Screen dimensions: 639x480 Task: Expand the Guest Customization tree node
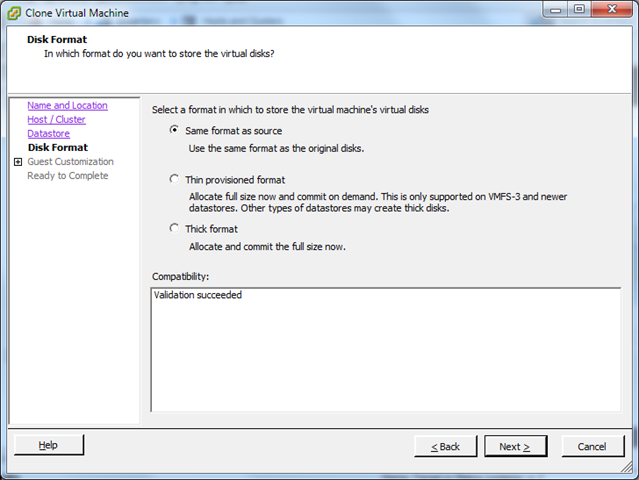(x=17, y=162)
